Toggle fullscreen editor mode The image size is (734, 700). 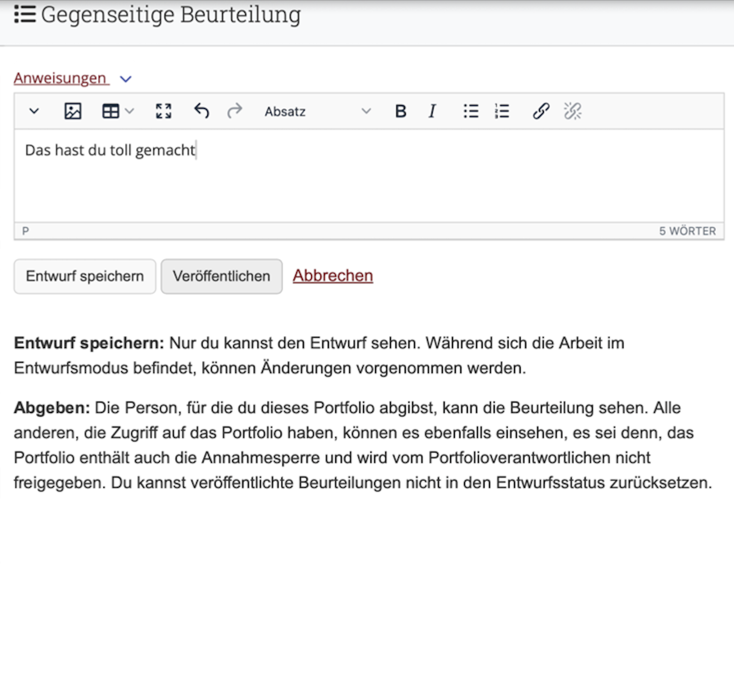tap(163, 111)
